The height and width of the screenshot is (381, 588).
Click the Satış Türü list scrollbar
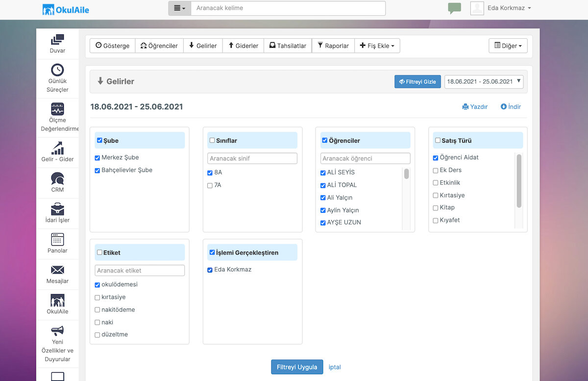pos(519,181)
